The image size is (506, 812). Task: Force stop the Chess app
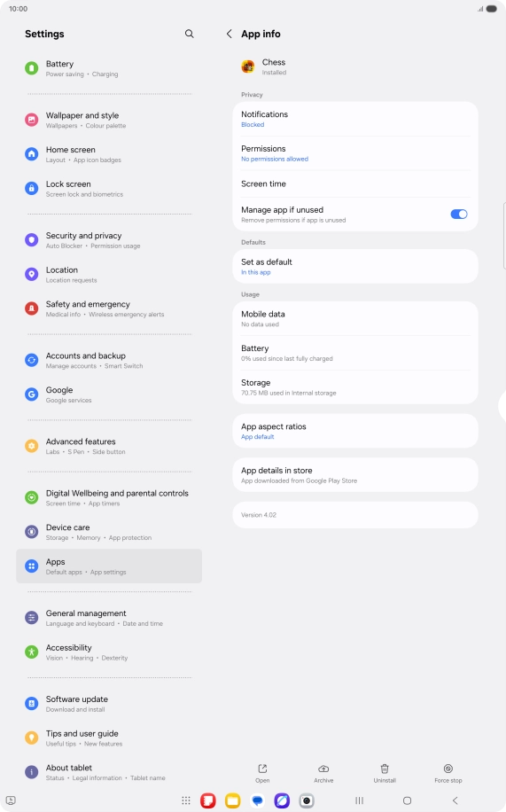(x=448, y=773)
